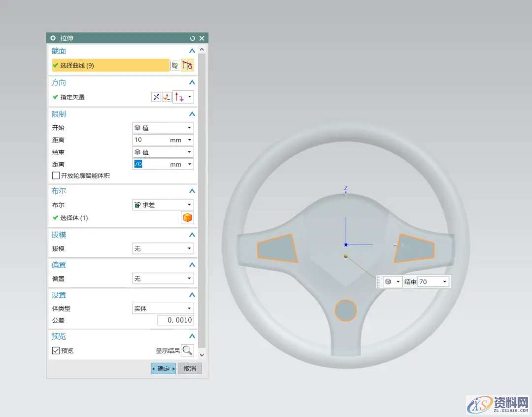Open the 布尔 求差 dropdown
This screenshot has height=417, width=532.
[163, 205]
